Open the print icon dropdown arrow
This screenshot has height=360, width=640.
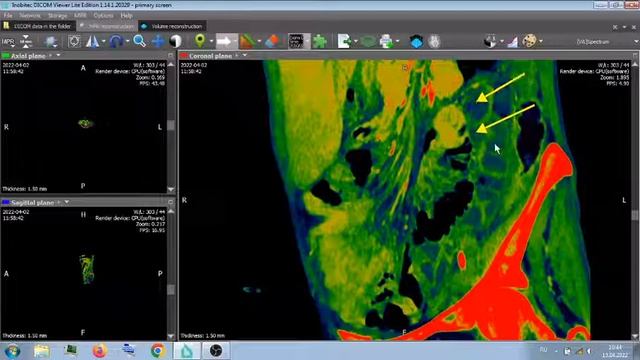click(x=398, y=41)
